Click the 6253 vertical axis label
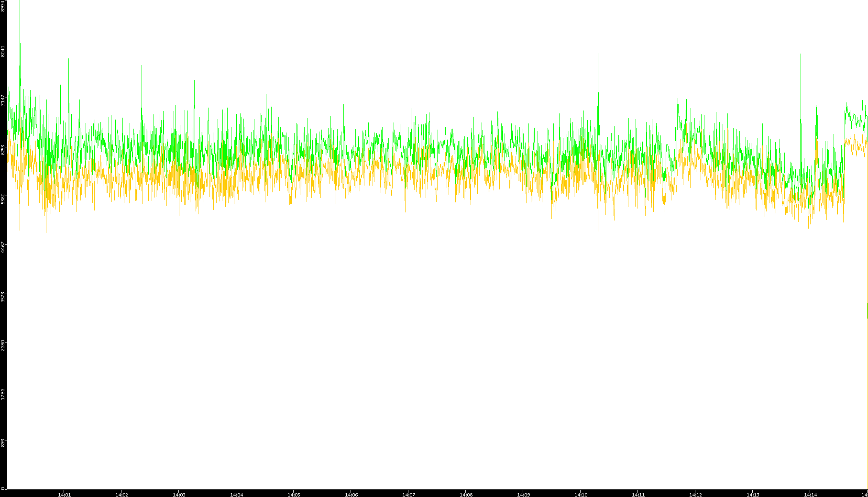 [3, 150]
